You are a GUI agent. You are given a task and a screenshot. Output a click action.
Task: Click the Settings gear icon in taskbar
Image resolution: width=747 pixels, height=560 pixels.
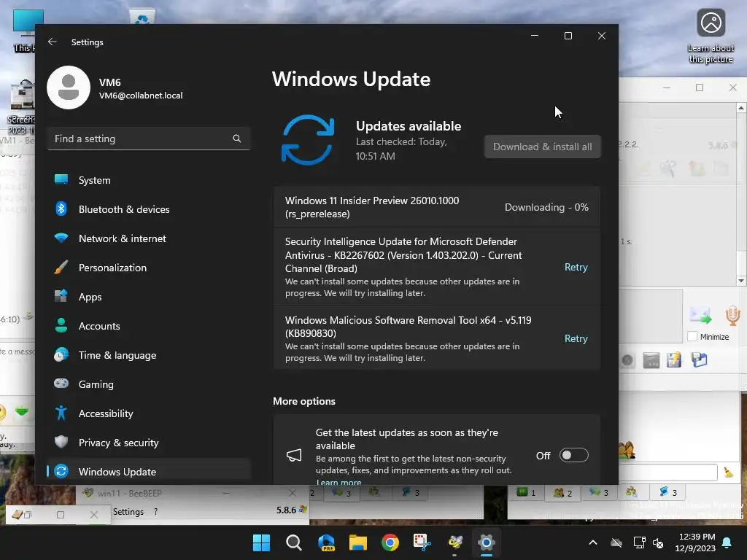[x=487, y=542]
